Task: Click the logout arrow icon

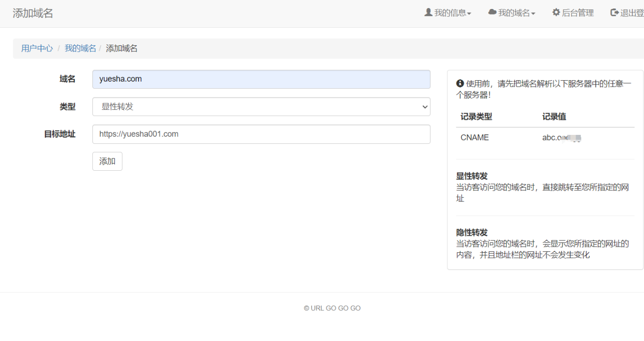Action: pos(614,13)
